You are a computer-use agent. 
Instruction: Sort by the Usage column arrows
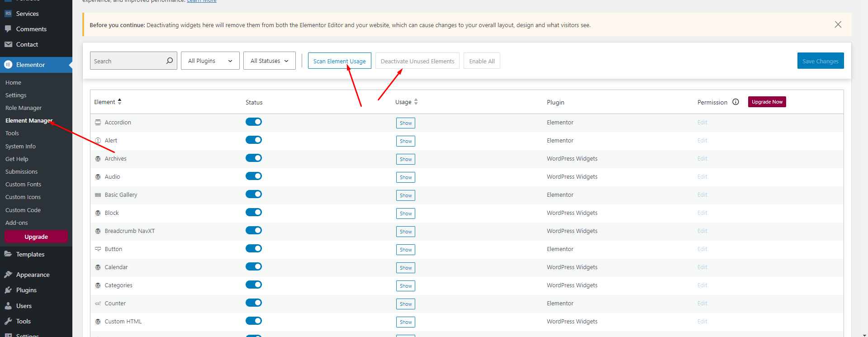(416, 102)
